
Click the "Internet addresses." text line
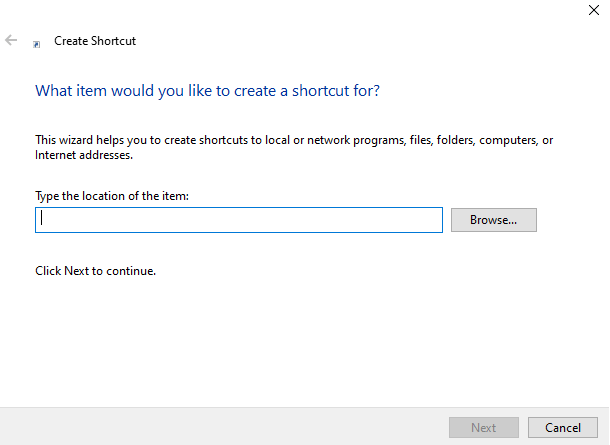tap(84, 156)
